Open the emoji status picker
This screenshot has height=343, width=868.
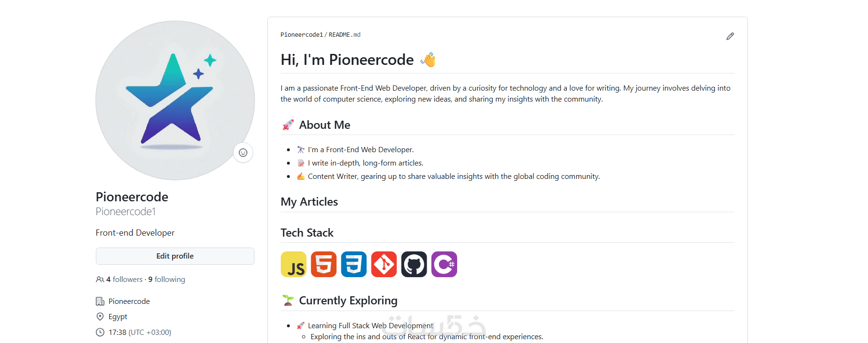[x=243, y=153]
